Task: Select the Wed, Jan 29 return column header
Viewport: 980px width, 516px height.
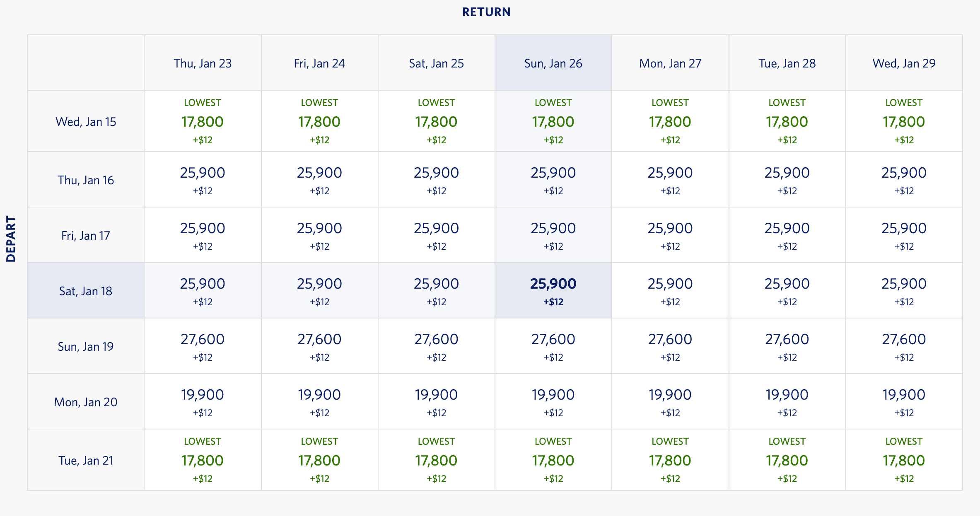Action: coord(904,63)
